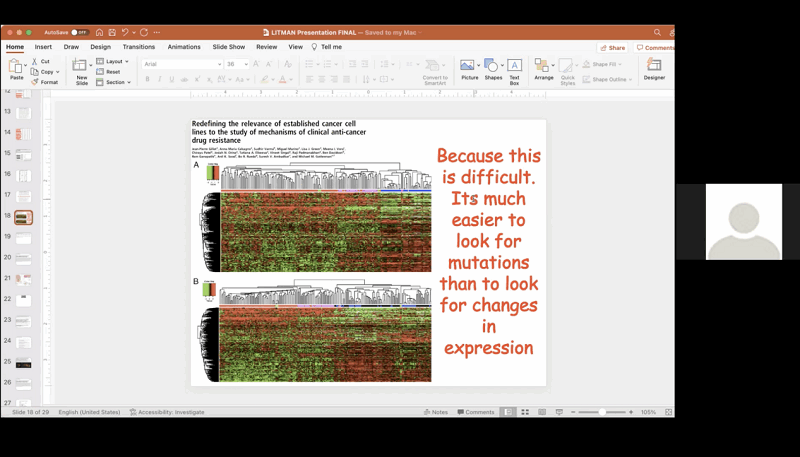The image size is (800, 457).
Task: Switch to the Slide Show tab
Action: pyautogui.click(x=228, y=47)
